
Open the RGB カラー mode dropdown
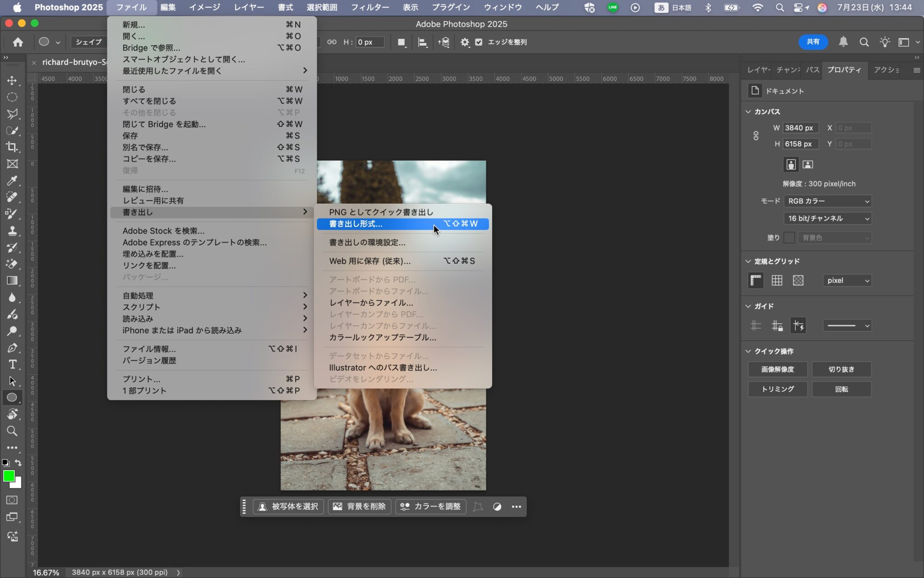click(x=827, y=201)
